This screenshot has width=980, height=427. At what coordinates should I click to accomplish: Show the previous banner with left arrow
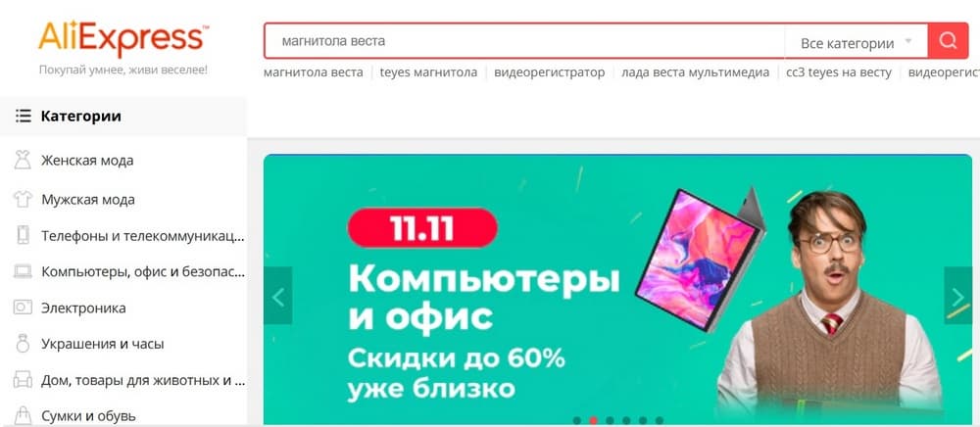[278, 296]
